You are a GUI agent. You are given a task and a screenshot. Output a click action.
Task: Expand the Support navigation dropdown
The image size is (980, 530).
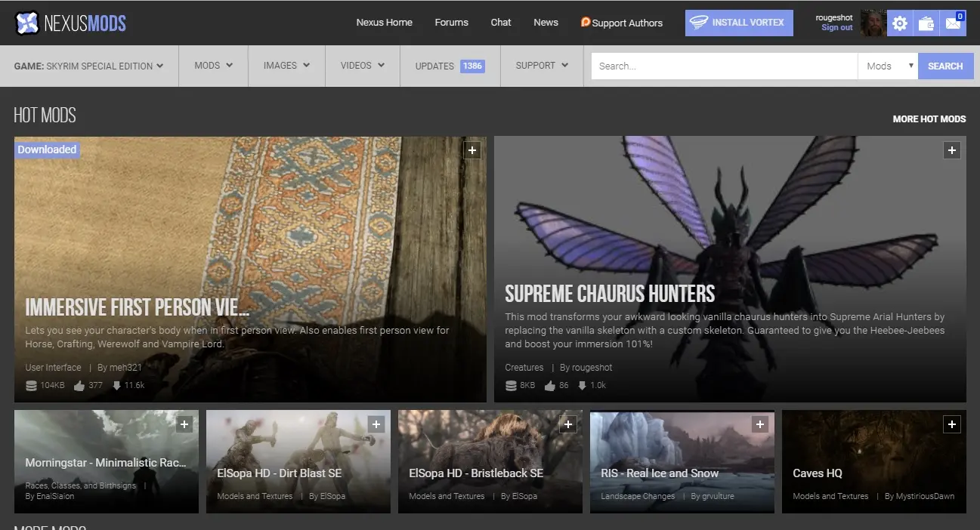coord(542,66)
